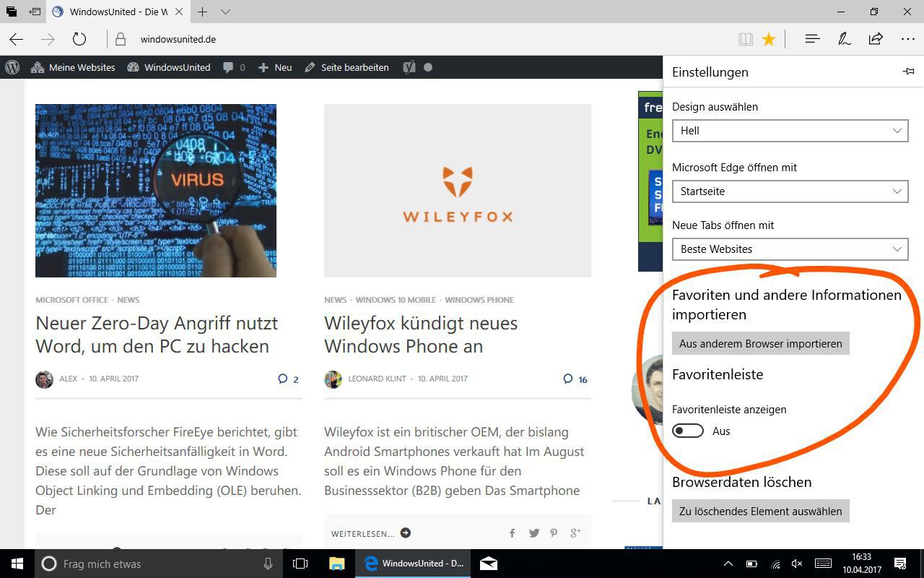Image resolution: width=924 pixels, height=578 pixels.
Task: Open the VIRUS magnifier article thumbnail
Action: 156,191
